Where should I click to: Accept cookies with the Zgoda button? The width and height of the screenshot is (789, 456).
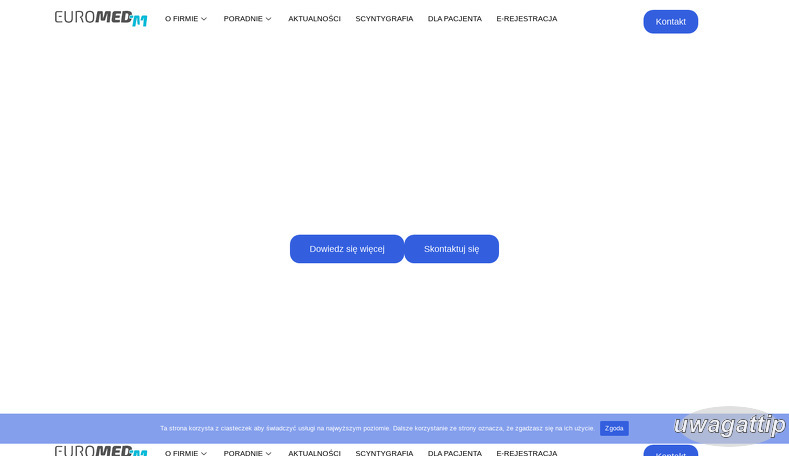point(614,428)
